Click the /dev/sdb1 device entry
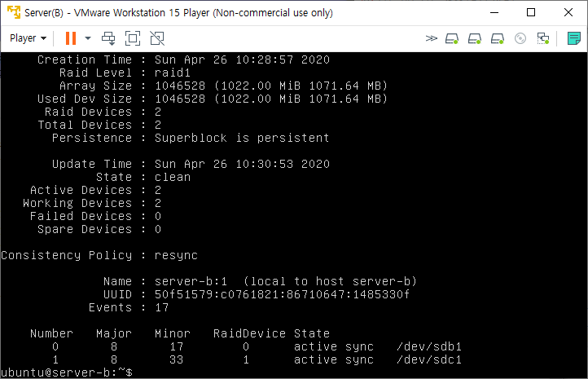The image size is (588, 379). pos(429,346)
